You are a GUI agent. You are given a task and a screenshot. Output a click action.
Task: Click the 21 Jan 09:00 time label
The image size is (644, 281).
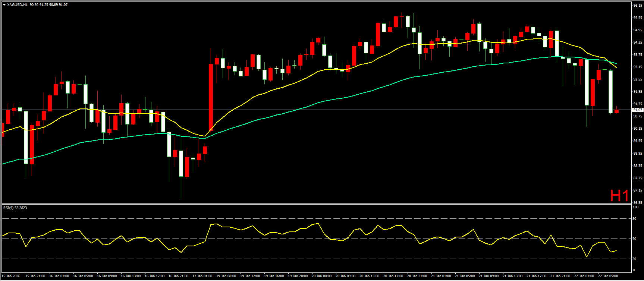489,276
